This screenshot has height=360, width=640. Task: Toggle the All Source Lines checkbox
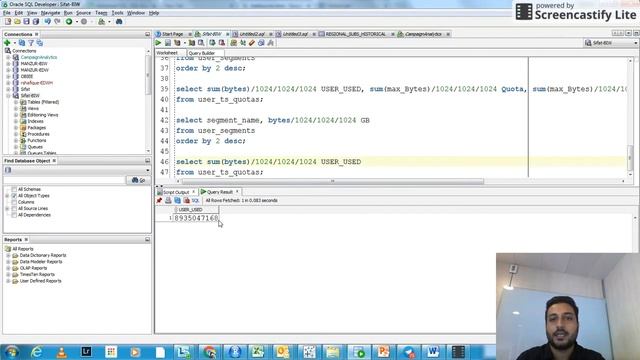tap(14, 209)
